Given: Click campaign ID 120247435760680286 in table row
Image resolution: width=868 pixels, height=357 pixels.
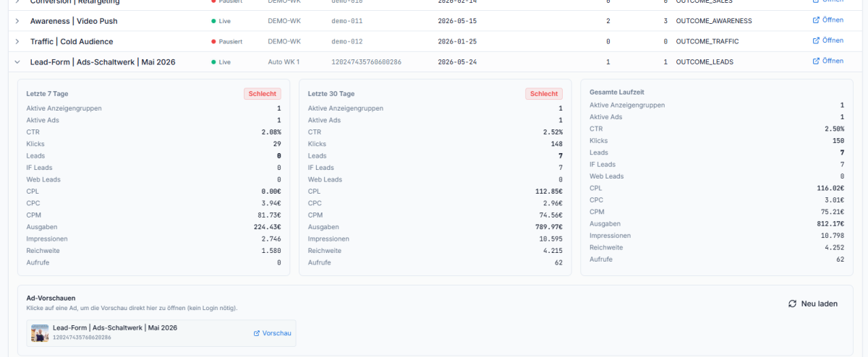Looking at the screenshot, I should point(367,62).
